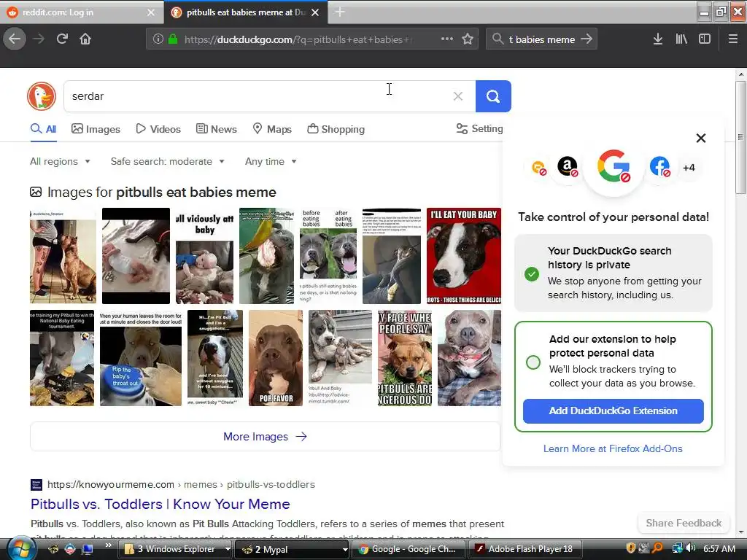The width and height of the screenshot is (747, 560).
Task: Open the Safe search: moderate dropdown
Action: tap(168, 161)
